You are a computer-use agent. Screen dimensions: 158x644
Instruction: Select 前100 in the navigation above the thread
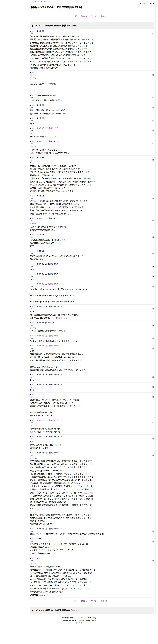pyautogui.click(x=84, y=16)
